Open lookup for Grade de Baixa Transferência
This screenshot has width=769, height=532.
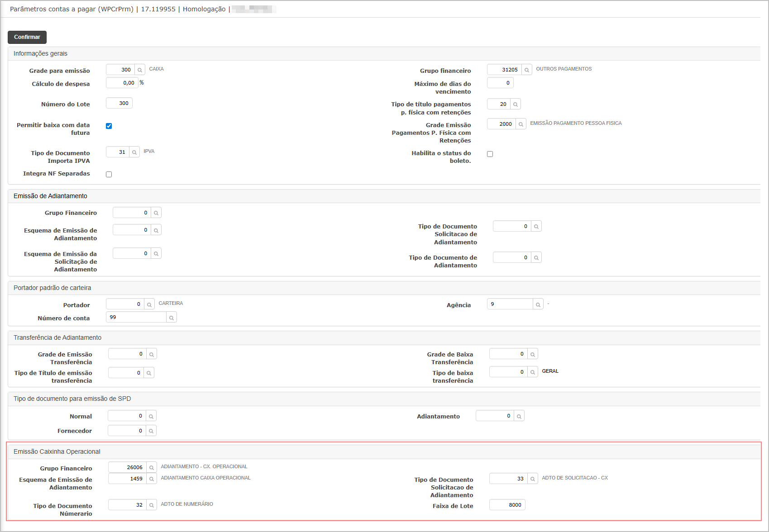[533, 354]
